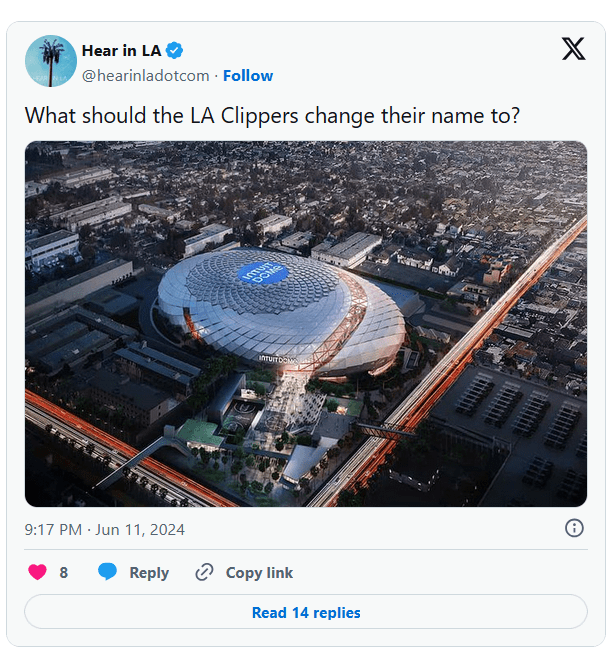Open the 9:17 PM Jun 11, 2024 timestamp
This screenshot has width=615, height=654.
[x=105, y=529]
